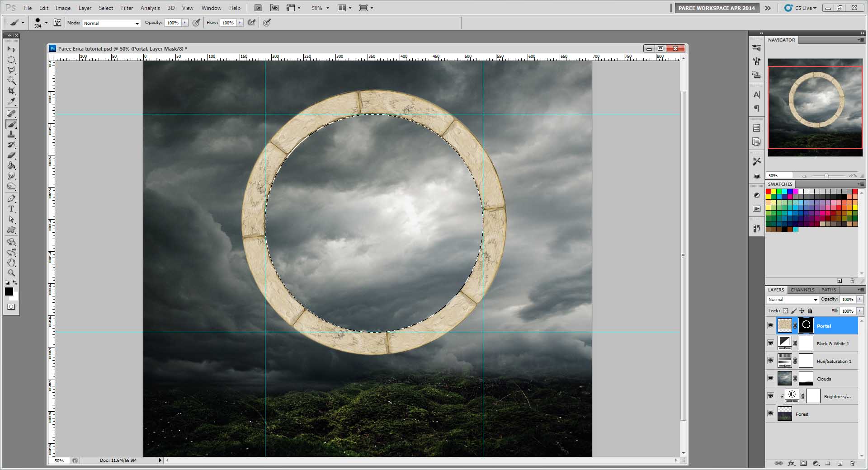Click the black foreground color swatch
868x470 pixels.
(x=9, y=291)
